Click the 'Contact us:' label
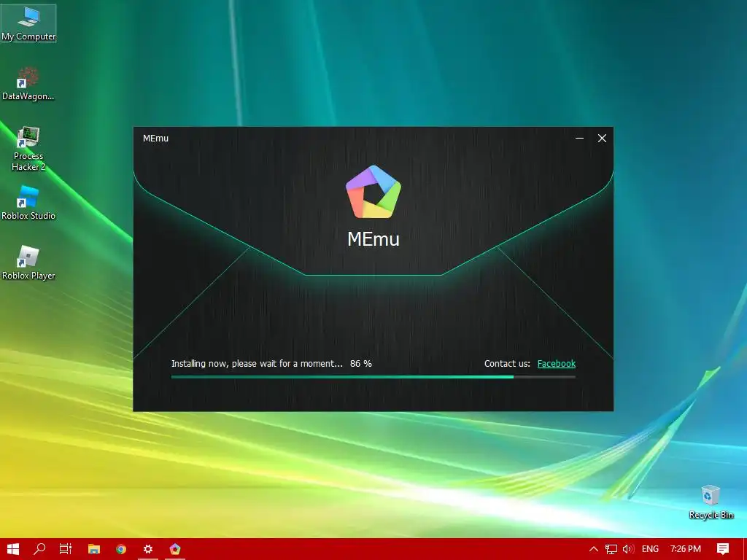Viewport: 747px width, 560px height. [x=507, y=364]
